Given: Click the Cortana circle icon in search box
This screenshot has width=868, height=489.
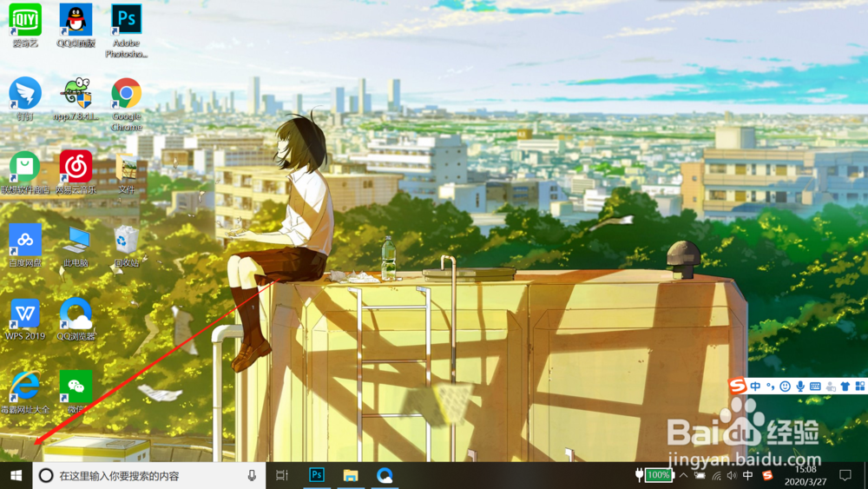Looking at the screenshot, I should point(46,476).
